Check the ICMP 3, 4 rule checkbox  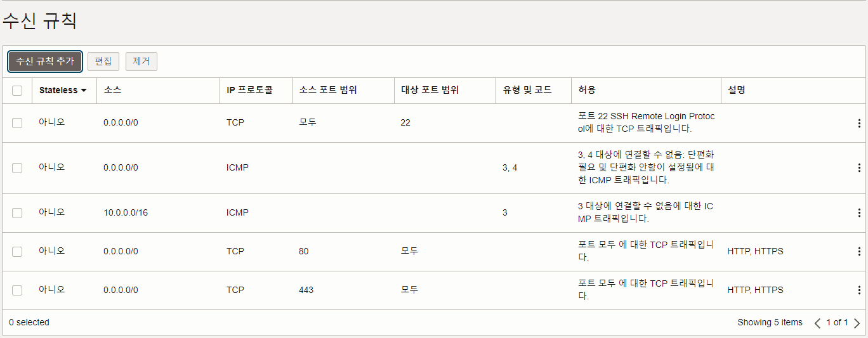coord(17,168)
